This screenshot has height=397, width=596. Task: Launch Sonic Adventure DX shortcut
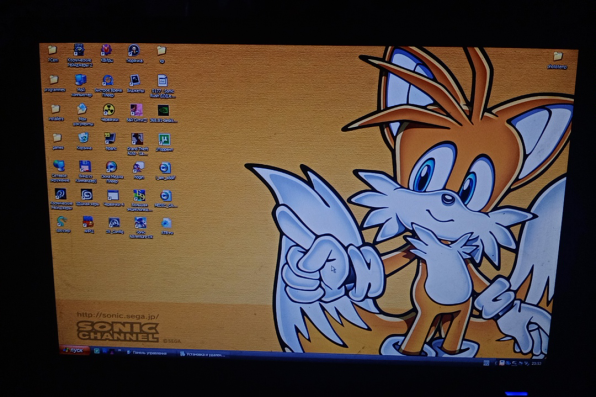pyautogui.click(x=141, y=227)
